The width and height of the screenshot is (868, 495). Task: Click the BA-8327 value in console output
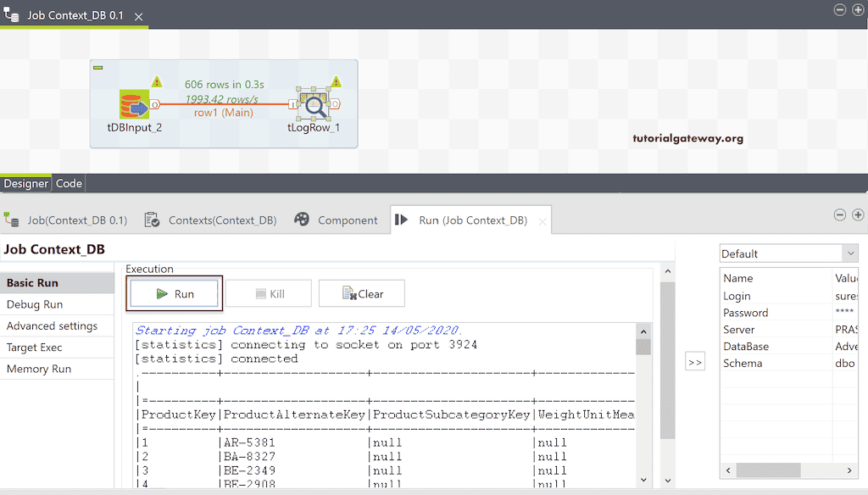[249, 457]
